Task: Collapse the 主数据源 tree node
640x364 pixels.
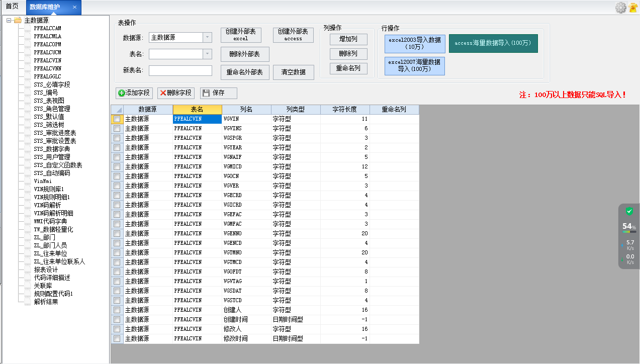Action: pos(9,21)
